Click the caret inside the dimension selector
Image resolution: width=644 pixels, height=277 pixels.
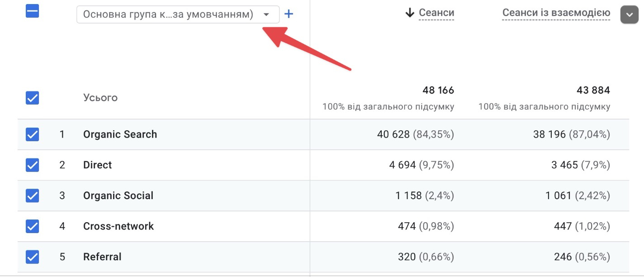pyautogui.click(x=267, y=14)
